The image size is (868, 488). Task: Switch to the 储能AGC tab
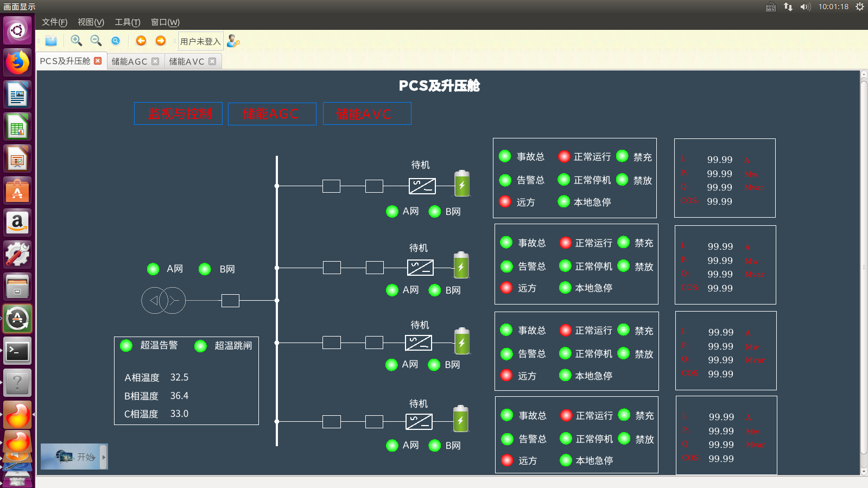point(129,61)
